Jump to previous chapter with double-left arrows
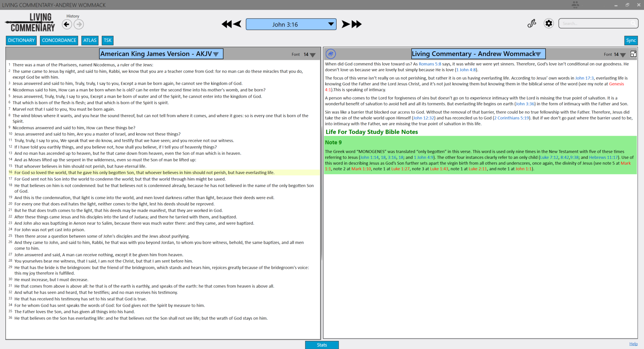The width and height of the screenshot is (644, 349). pyautogui.click(x=226, y=24)
